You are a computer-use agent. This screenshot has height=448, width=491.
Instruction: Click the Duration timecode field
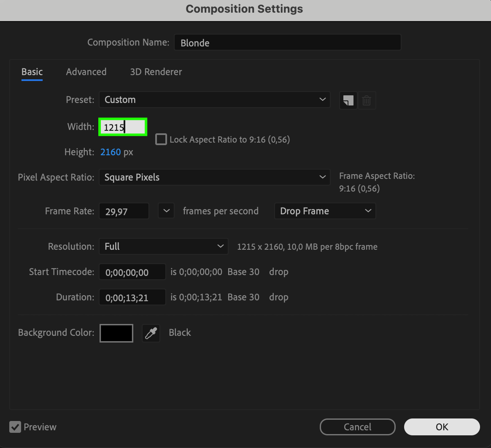132,297
